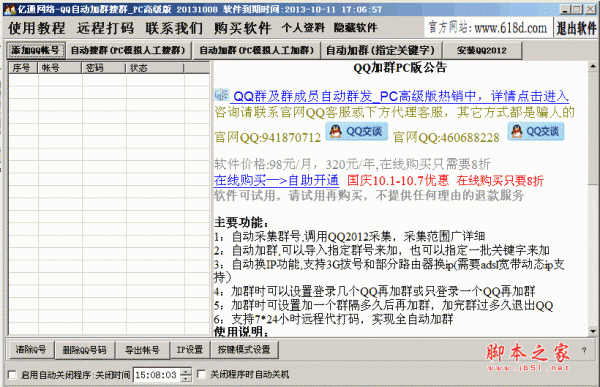Click the 主要功能 heading text
The height and width of the screenshot is (387, 600).
(241, 222)
